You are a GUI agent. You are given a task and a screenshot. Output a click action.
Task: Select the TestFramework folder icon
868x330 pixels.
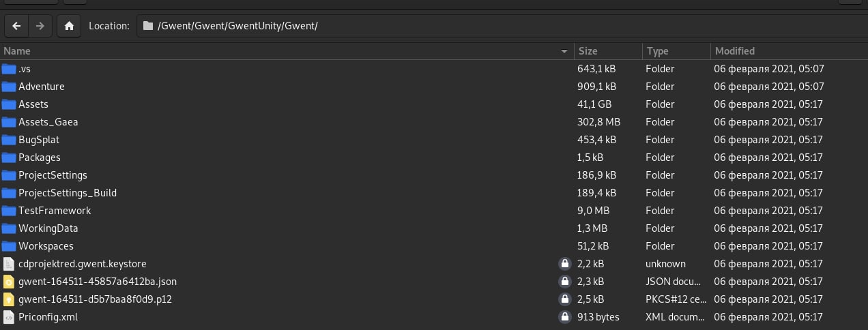9,211
